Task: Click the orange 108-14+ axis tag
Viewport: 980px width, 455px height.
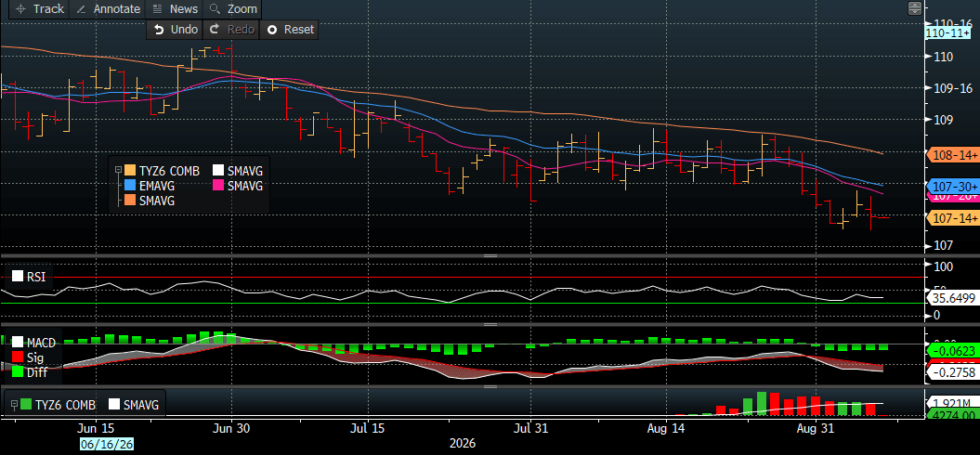Action: (953, 154)
